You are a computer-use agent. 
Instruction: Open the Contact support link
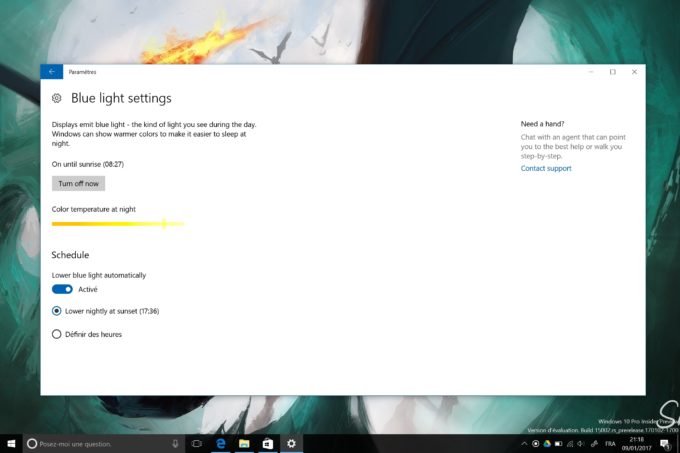[x=546, y=168]
